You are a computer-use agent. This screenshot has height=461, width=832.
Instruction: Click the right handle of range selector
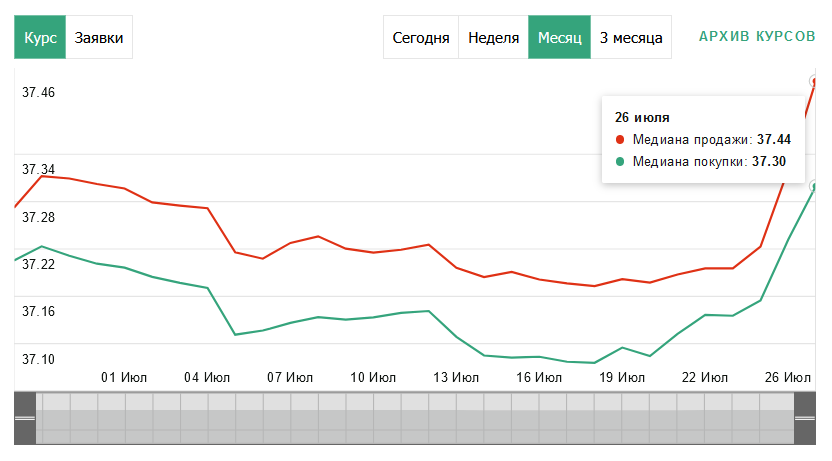coord(806,417)
